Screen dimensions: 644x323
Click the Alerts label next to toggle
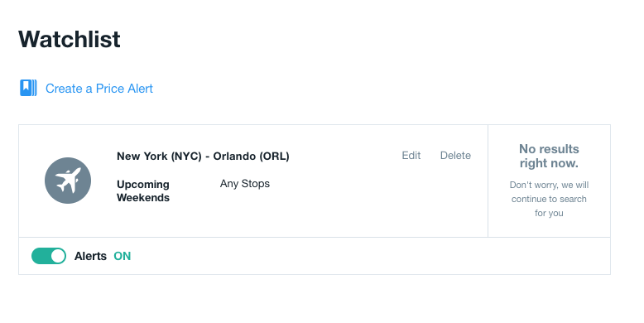[90, 256]
